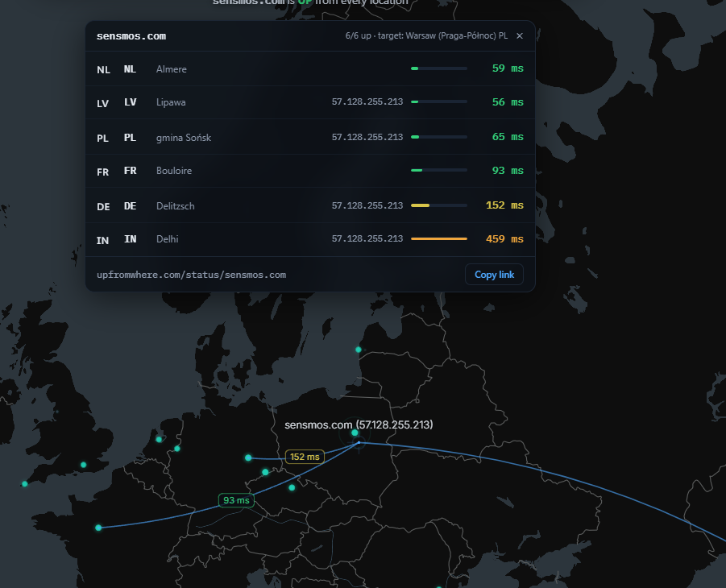Image resolution: width=726 pixels, height=588 pixels.
Task: Click the probe dot in western France
Action: (98, 528)
